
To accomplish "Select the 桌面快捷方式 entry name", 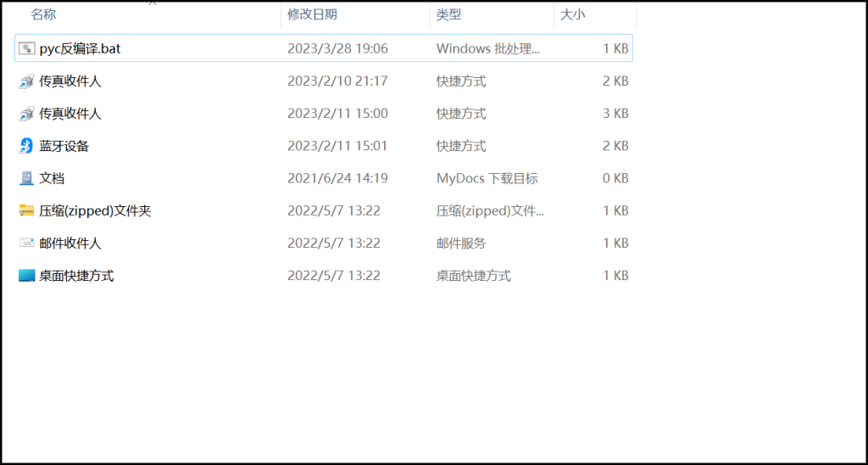I will [76, 275].
